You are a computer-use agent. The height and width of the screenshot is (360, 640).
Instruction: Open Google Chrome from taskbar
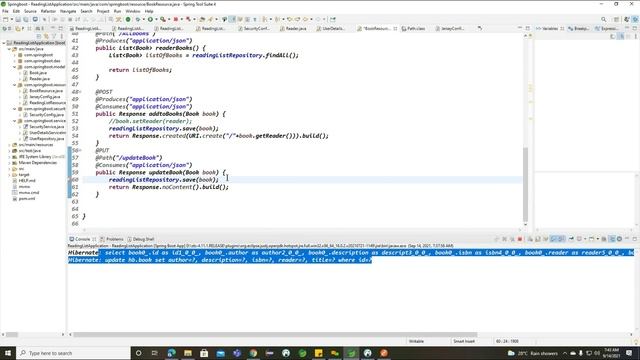253,353
